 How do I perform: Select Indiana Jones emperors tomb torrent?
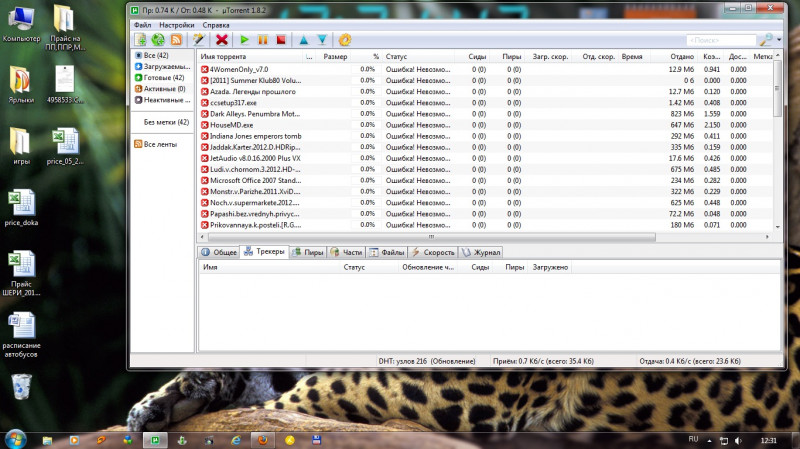point(485,136)
